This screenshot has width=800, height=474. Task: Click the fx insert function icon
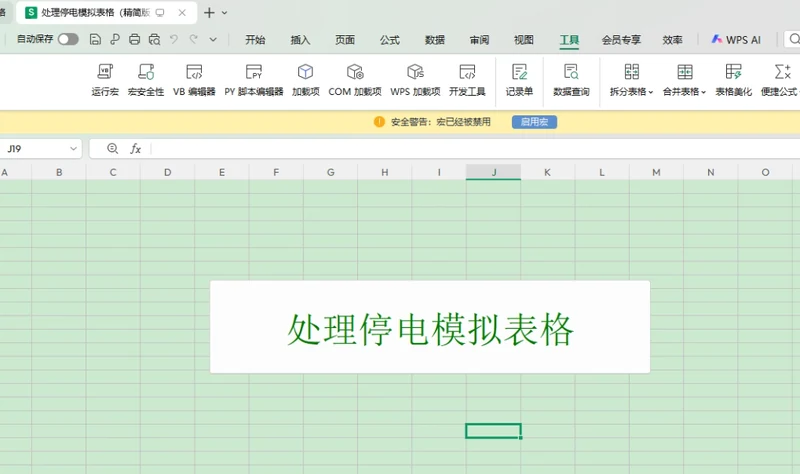tap(135, 148)
